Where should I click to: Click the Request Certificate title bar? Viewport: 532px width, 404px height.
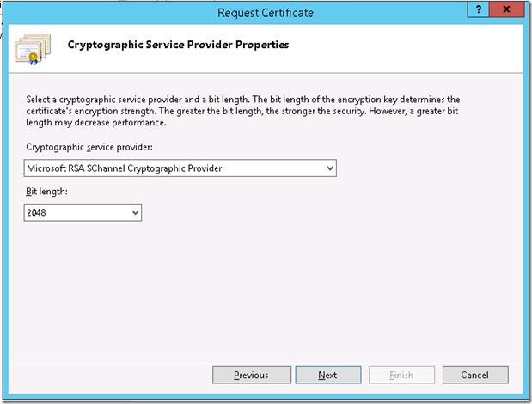(266, 13)
